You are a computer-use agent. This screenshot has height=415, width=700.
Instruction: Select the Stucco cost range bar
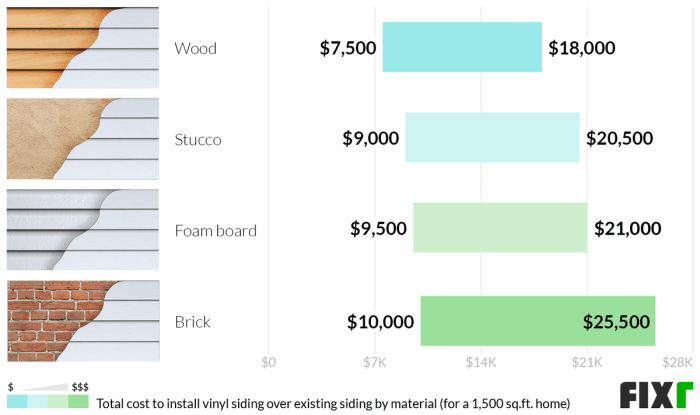[492, 138]
